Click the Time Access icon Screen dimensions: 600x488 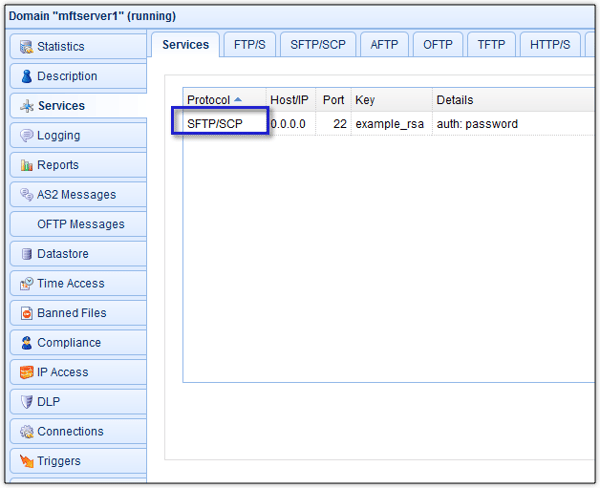pyautogui.click(x=26, y=284)
